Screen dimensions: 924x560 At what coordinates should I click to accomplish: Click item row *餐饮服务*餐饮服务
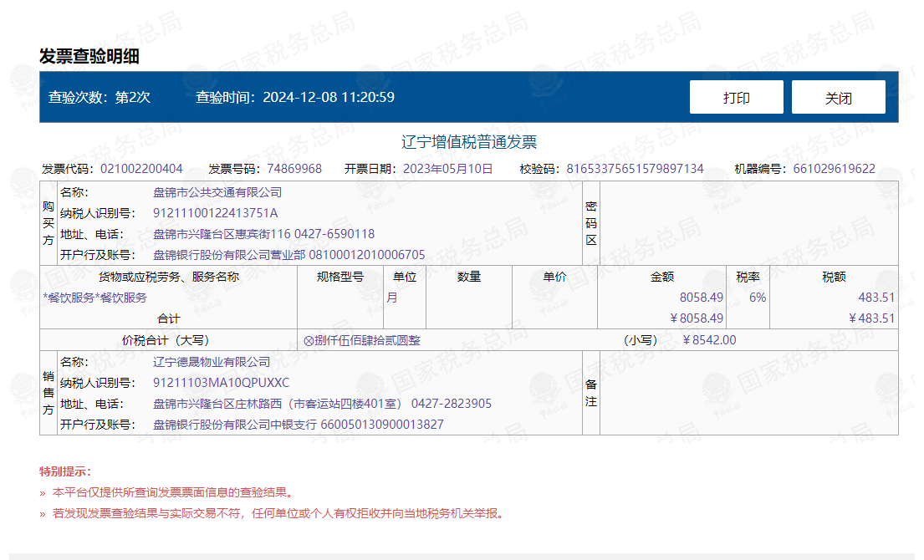[94, 298]
